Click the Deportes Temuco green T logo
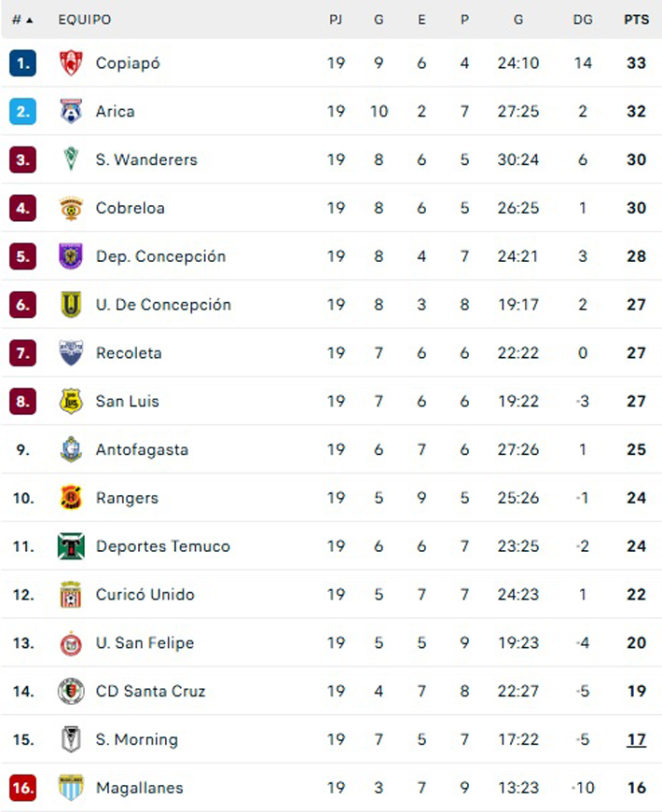 pos(71,546)
